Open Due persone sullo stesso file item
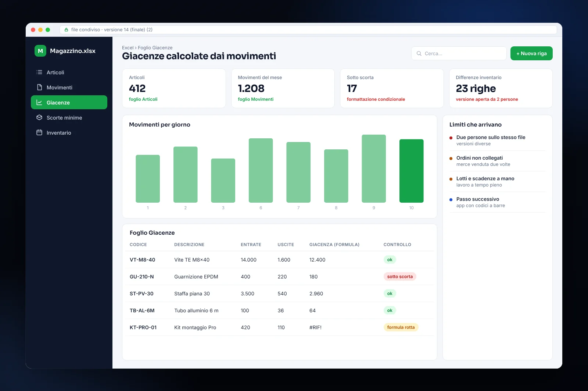Image resolution: width=588 pixels, height=391 pixels. 497,141
